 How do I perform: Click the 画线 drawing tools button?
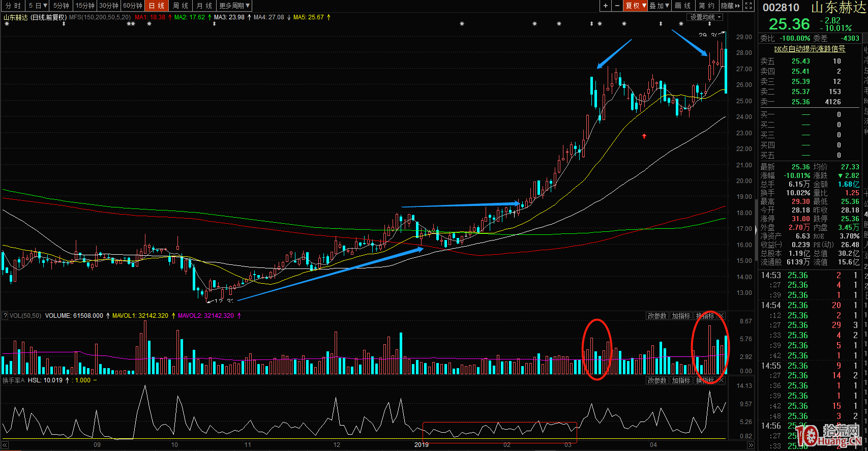683,6
